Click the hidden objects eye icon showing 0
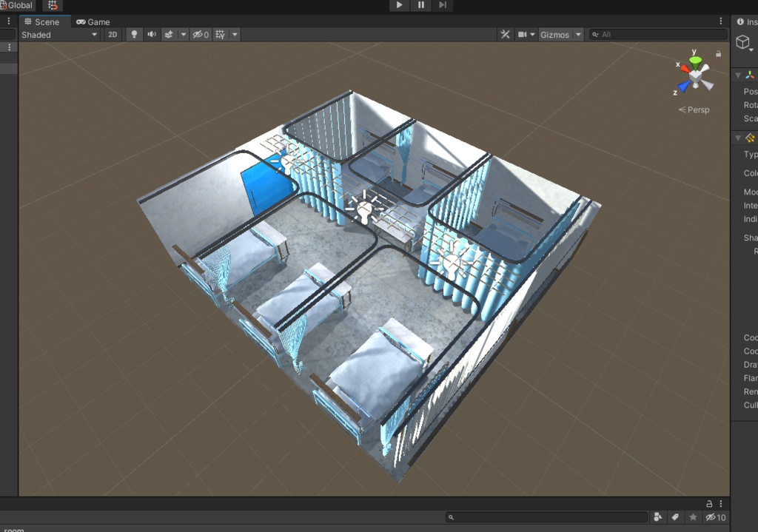The image size is (758, 532). 198,34
